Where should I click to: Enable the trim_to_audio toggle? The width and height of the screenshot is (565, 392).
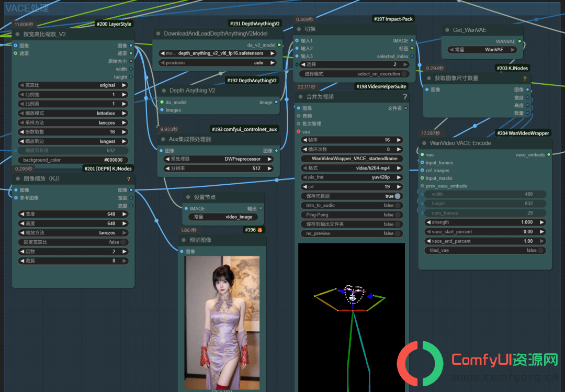click(x=398, y=206)
